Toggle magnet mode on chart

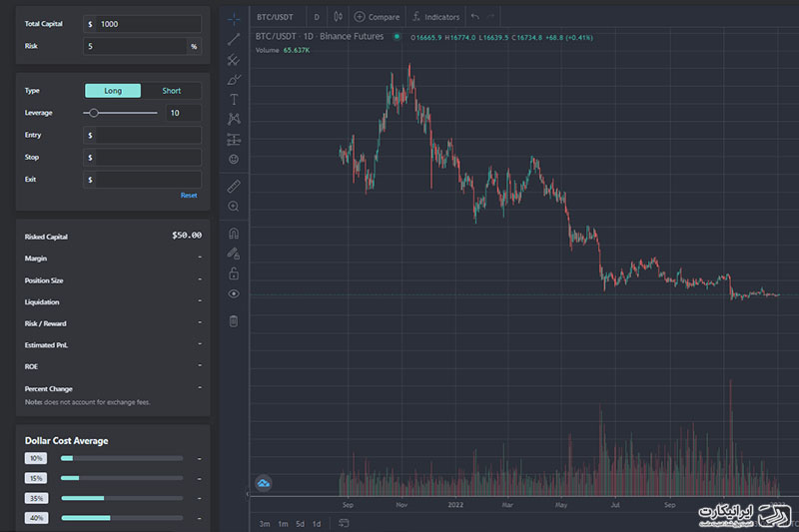[234, 234]
